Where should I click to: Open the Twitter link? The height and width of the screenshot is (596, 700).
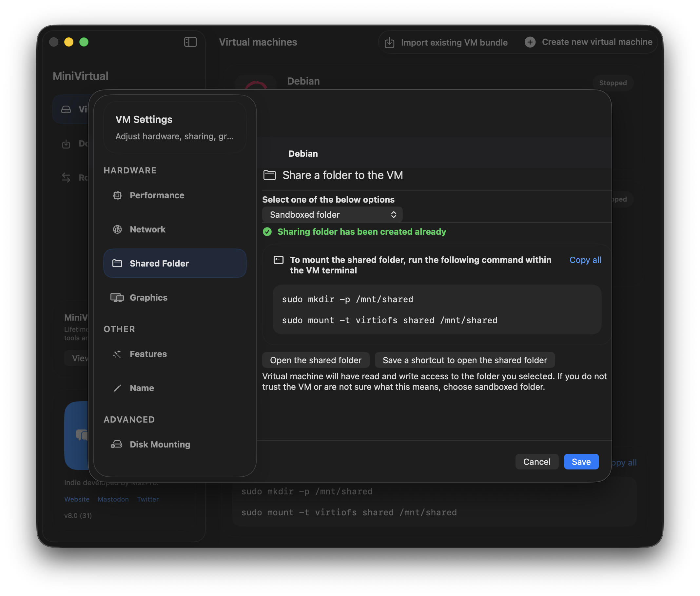pos(148,499)
